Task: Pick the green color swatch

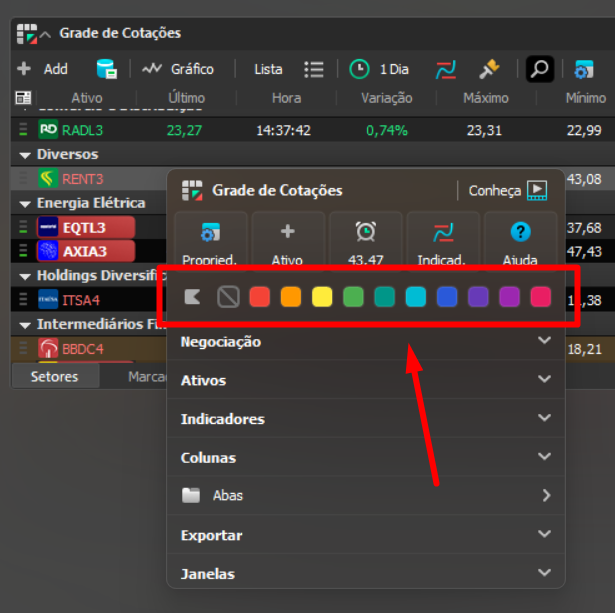Action: click(353, 296)
